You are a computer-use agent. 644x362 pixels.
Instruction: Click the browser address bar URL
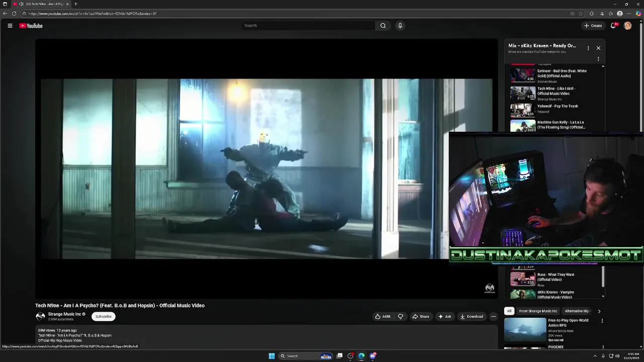(93, 14)
